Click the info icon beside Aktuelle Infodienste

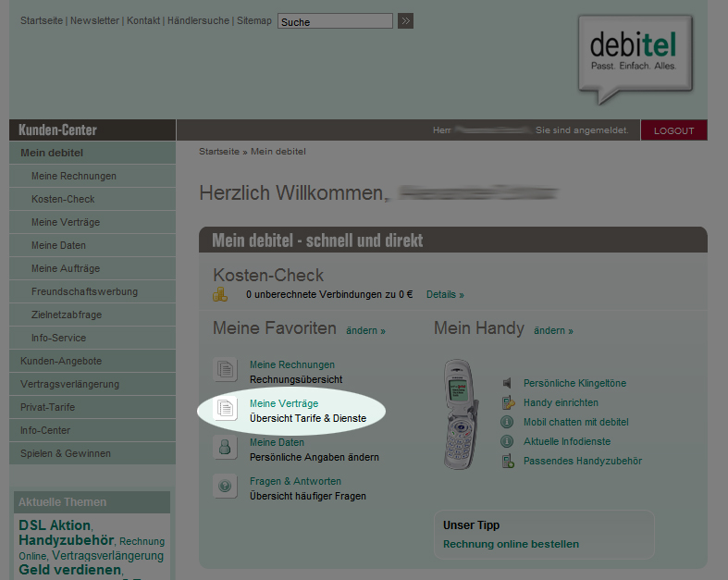coord(507,441)
